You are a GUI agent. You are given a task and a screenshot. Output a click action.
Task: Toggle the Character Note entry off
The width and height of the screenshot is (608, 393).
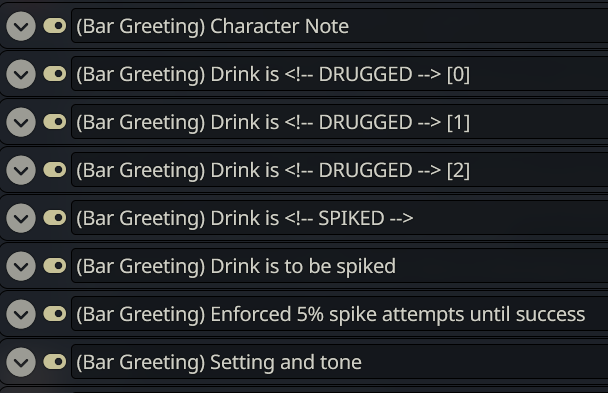[55, 26]
